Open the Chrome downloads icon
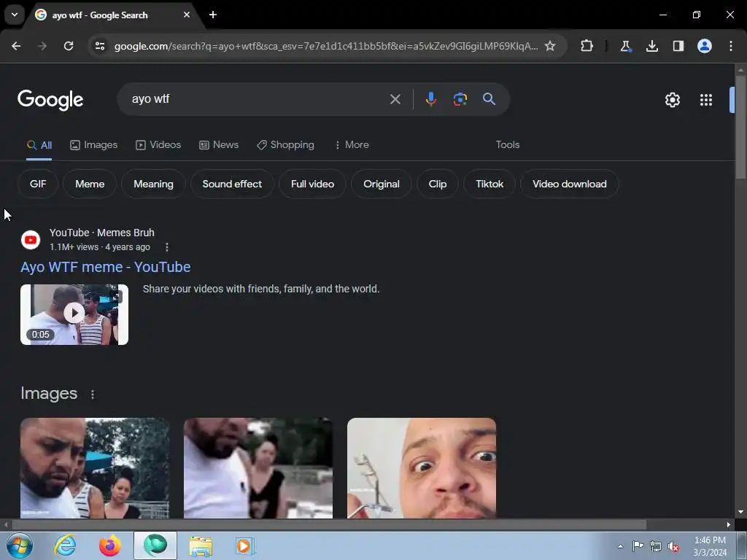Viewport: 747px width, 560px height. pyautogui.click(x=651, y=46)
